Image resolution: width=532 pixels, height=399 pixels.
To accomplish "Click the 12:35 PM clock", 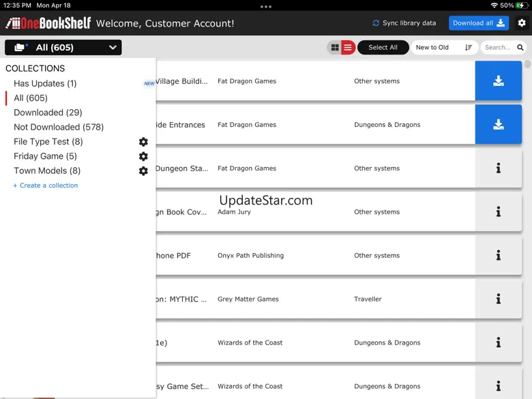I will click(x=17, y=5).
